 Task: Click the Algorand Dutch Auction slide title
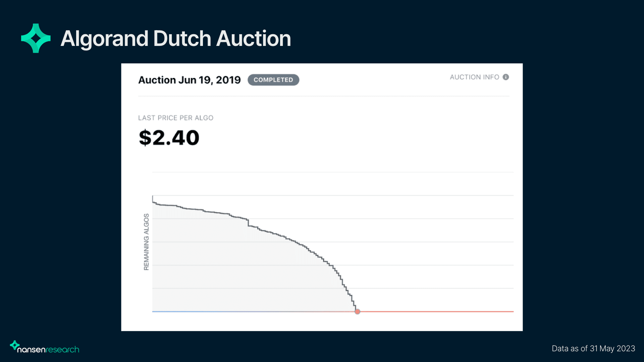pos(176,38)
